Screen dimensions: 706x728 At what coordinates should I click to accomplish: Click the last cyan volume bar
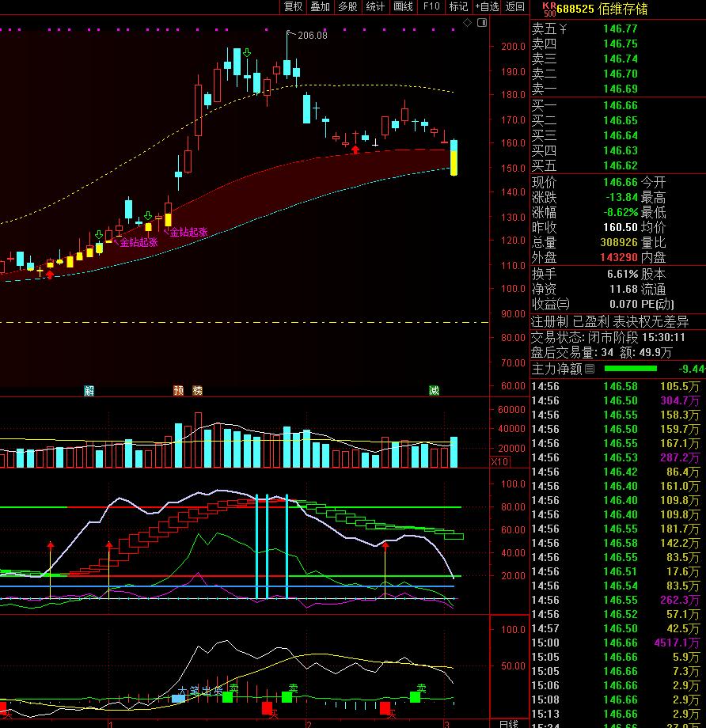pos(454,452)
